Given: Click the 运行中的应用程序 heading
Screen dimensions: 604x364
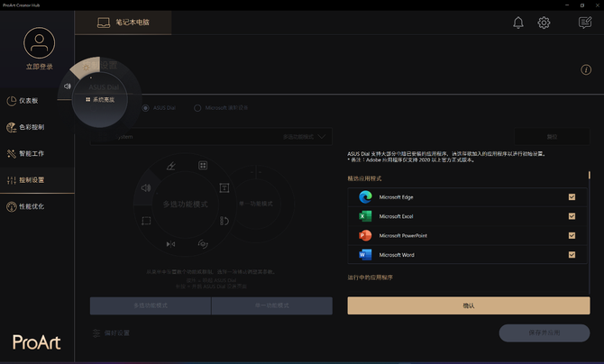Looking at the screenshot, I should click(371, 278).
